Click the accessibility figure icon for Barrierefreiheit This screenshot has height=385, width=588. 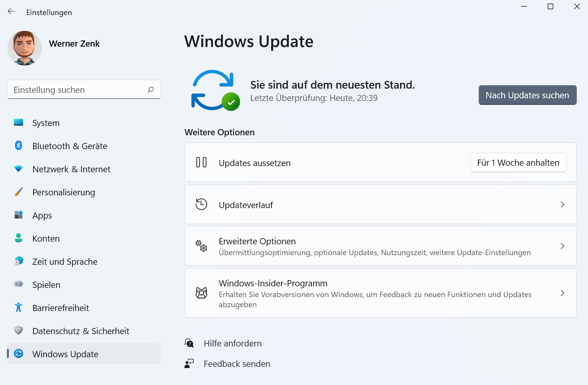click(x=18, y=308)
